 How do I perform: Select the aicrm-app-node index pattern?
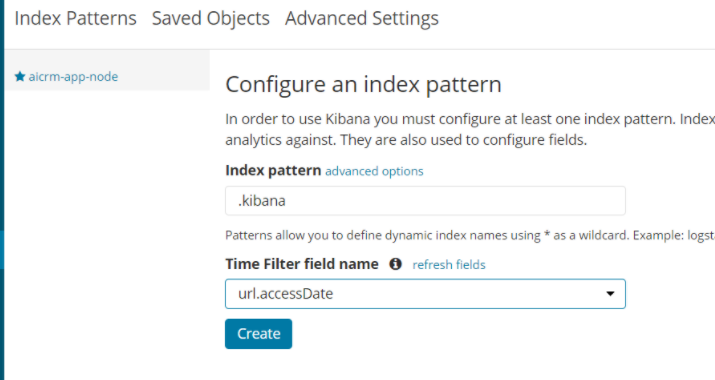point(73,77)
